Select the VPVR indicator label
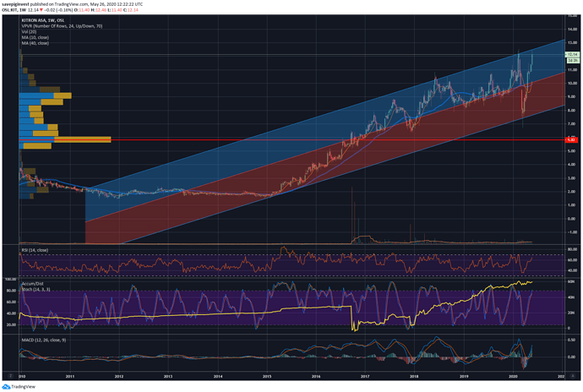583x392 pixels. (x=62, y=26)
